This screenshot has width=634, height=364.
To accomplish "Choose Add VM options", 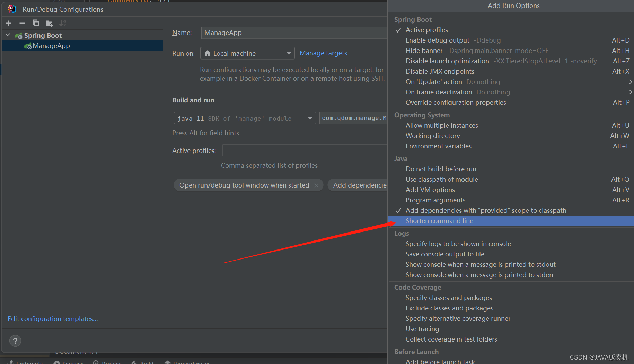I will tap(511, 190).
